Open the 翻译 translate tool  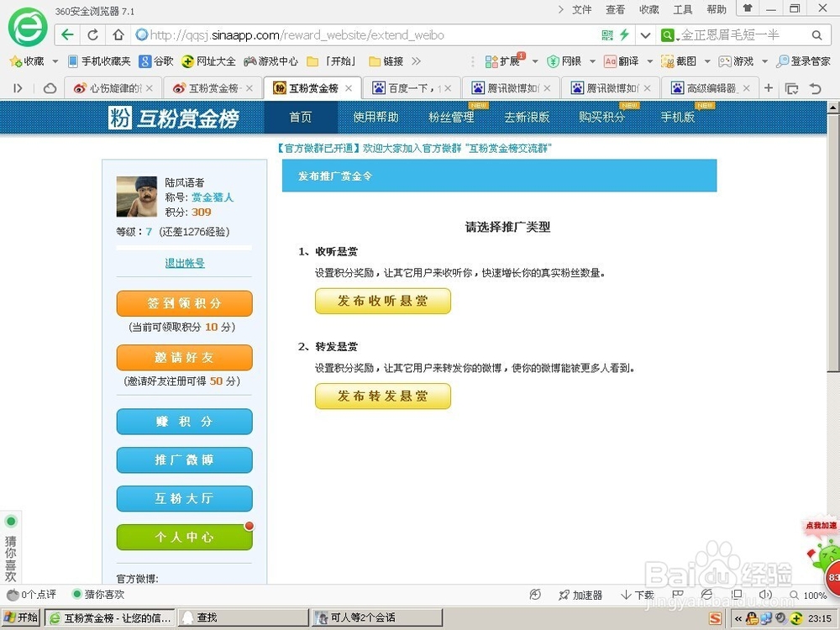pyautogui.click(x=622, y=61)
